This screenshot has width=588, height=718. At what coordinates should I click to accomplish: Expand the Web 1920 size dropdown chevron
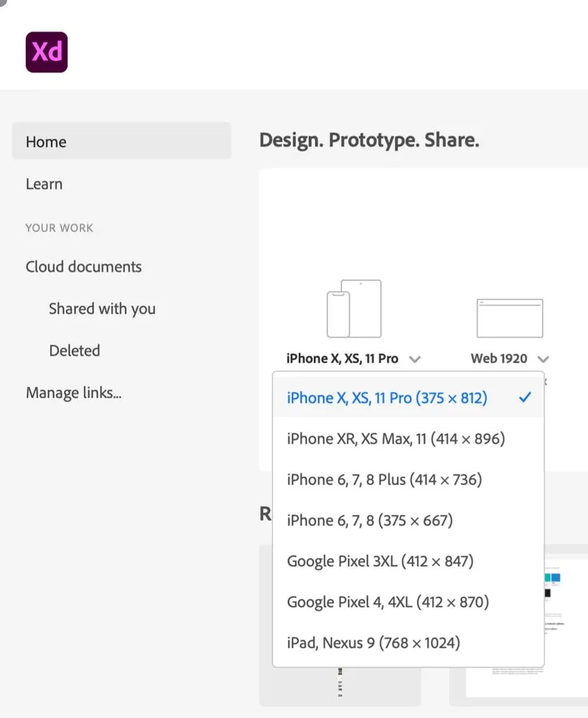543,359
